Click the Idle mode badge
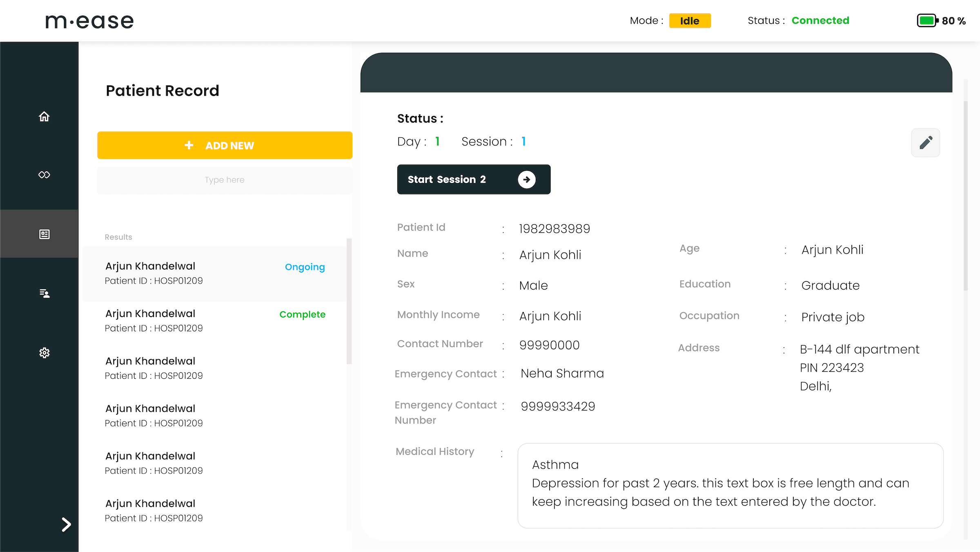The width and height of the screenshot is (980, 552). point(689,20)
